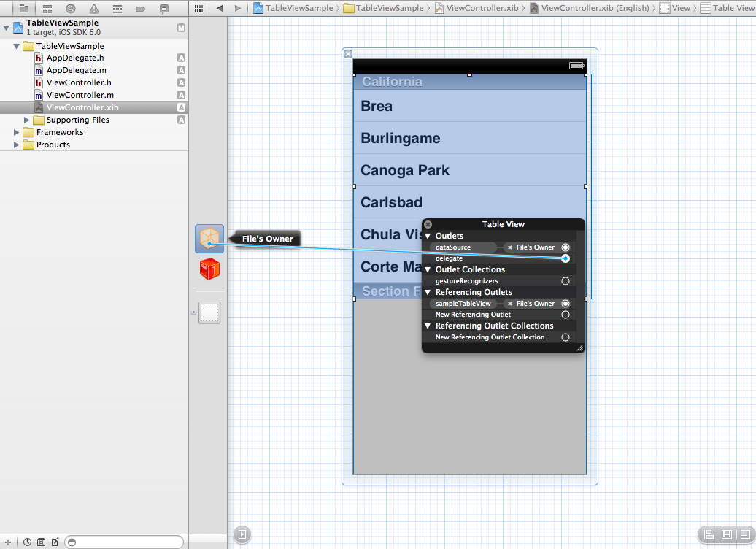756x549 pixels.
Task: Select ViewController.xib in jump bar
Action: [477, 8]
